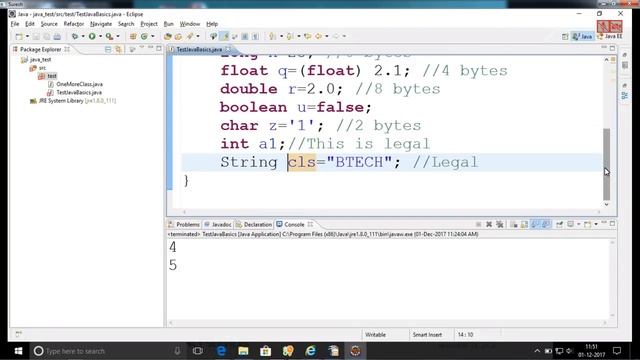Screen dimensions: 640x360
Task: Open the File menu
Action: click(x=15, y=24)
